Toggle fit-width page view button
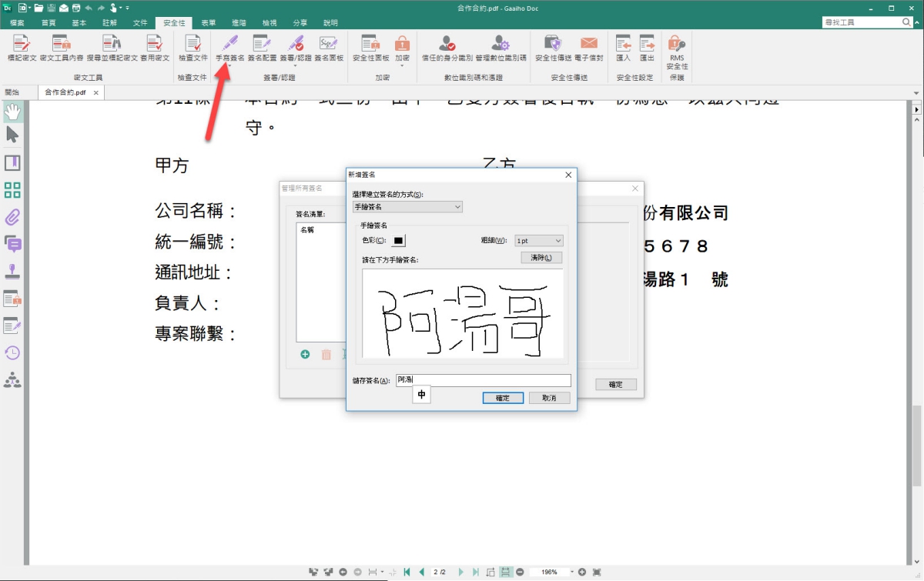The height and width of the screenshot is (581, 924). pos(506,573)
